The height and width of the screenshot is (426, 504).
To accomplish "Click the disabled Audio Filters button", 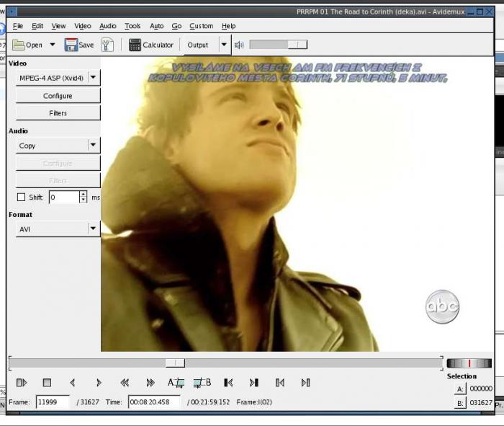I will coord(58,180).
